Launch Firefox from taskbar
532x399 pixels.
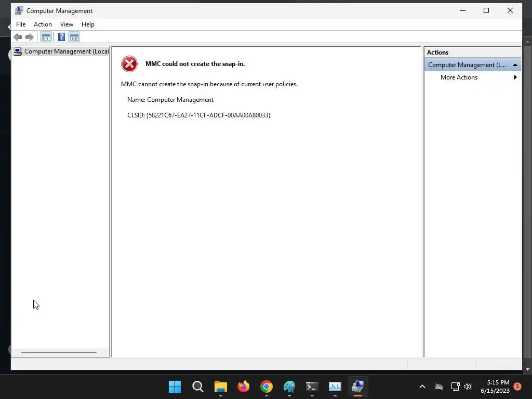[x=243, y=387]
